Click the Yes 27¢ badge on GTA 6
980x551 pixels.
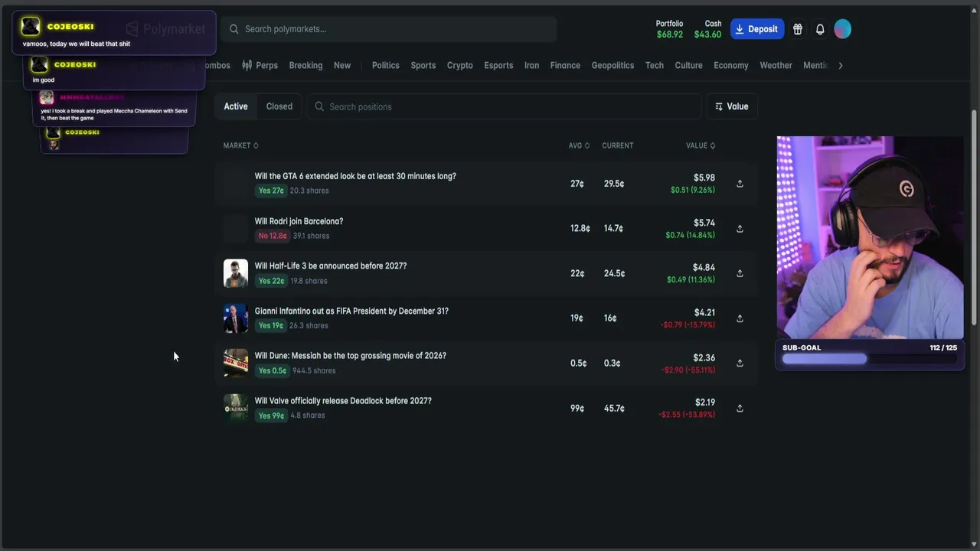coord(271,191)
